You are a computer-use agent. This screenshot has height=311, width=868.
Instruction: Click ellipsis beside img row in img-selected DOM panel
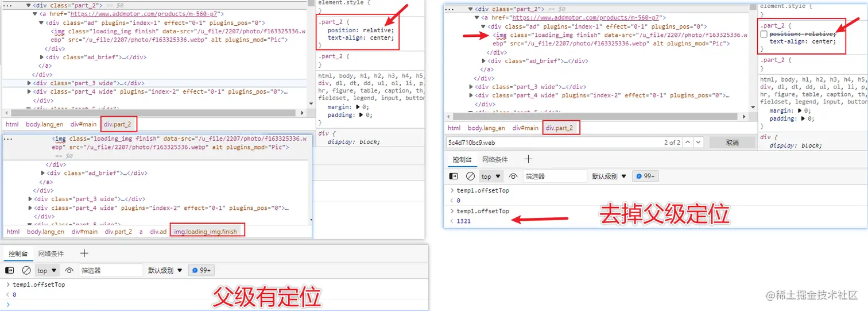[x=8, y=139]
